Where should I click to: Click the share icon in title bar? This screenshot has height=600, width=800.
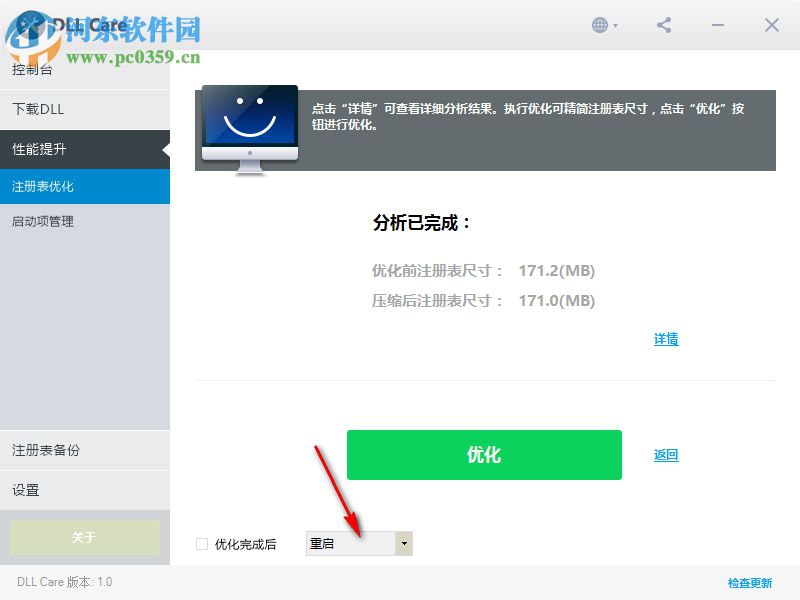[664, 25]
